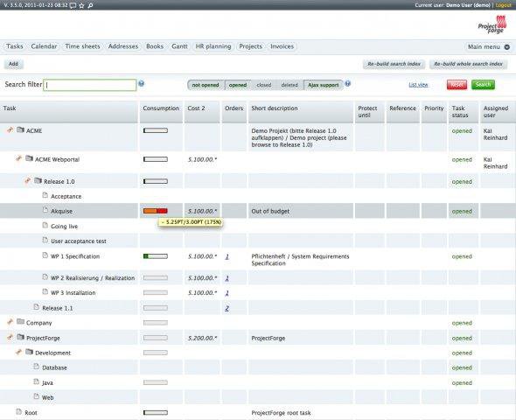This screenshot has height=420, width=516.
Task: Open the Gantt menu item
Action: click(x=179, y=46)
